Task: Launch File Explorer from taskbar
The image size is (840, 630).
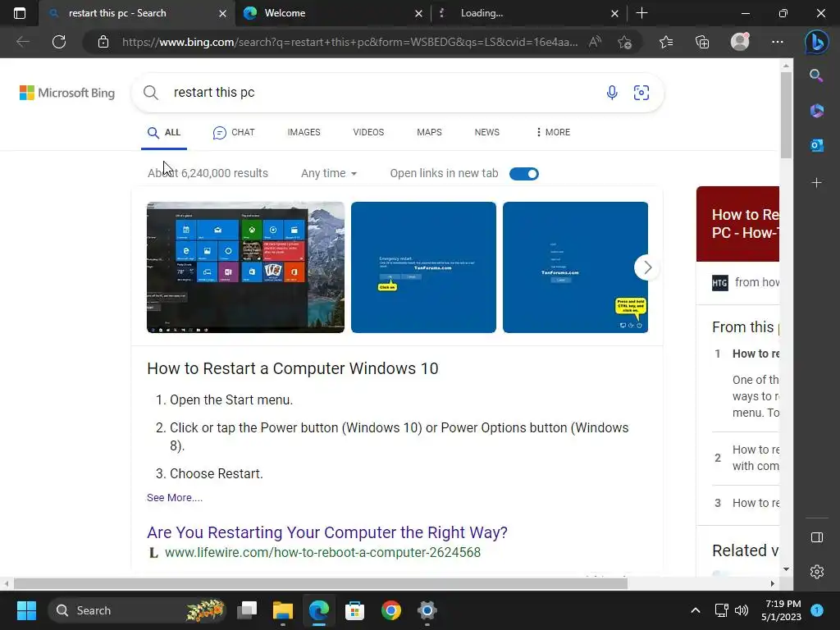Action: 283,610
